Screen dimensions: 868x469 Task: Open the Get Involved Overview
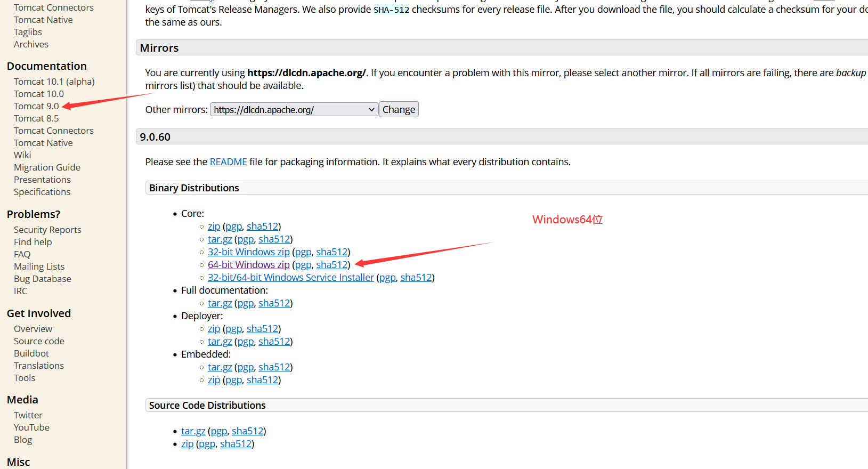(x=33, y=329)
